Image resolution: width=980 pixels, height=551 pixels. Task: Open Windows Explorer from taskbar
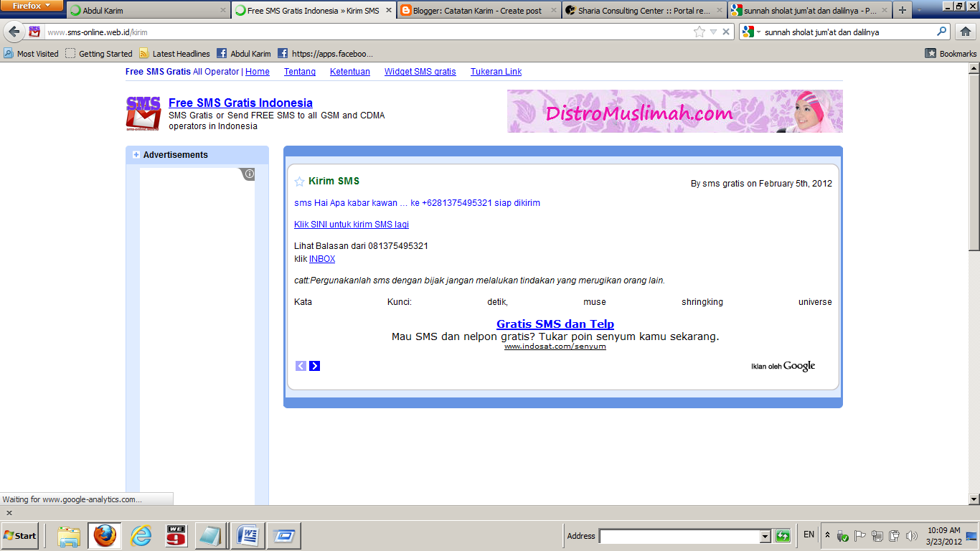pos(69,536)
